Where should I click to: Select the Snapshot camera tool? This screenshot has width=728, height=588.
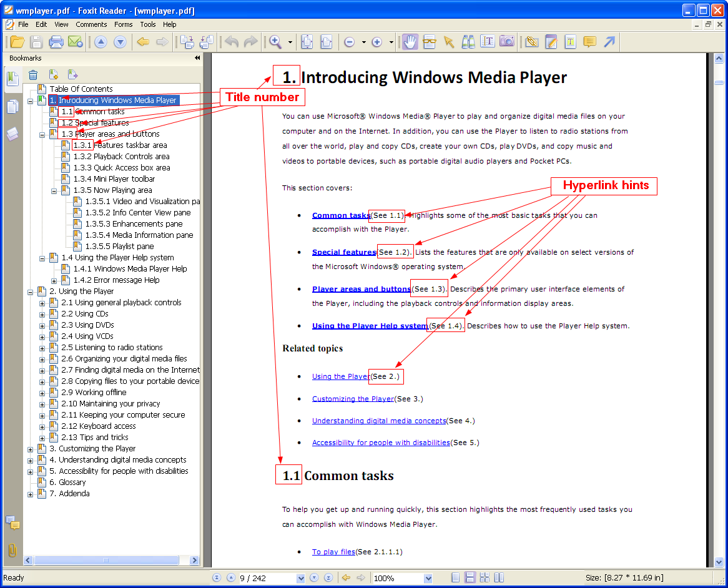tap(507, 42)
